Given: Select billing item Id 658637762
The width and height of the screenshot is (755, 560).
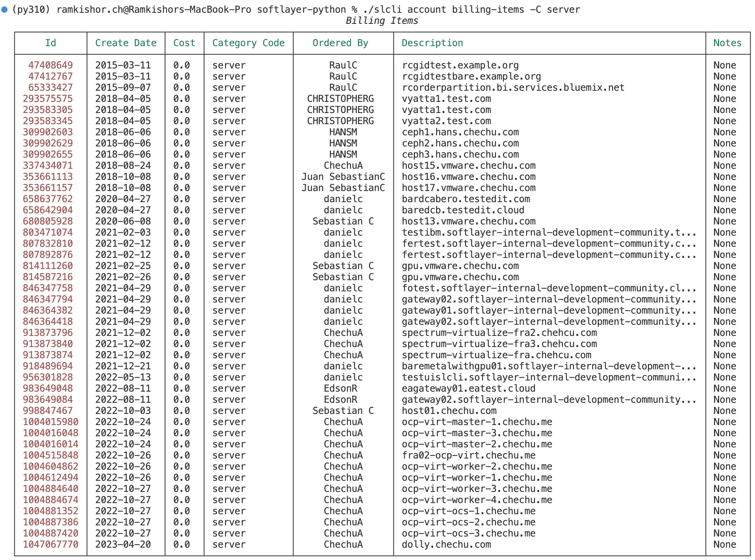Looking at the screenshot, I should coord(48,199).
